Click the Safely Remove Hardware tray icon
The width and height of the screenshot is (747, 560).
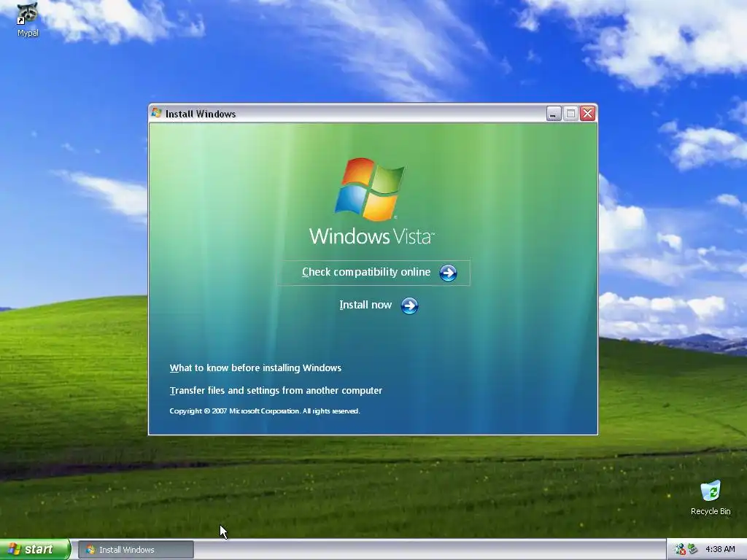pos(692,549)
